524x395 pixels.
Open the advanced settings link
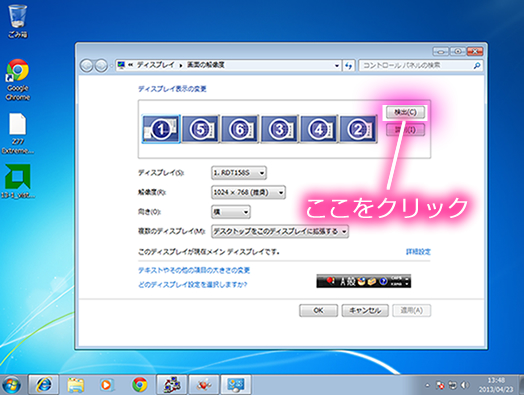pyautogui.click(x=418, y=252)
